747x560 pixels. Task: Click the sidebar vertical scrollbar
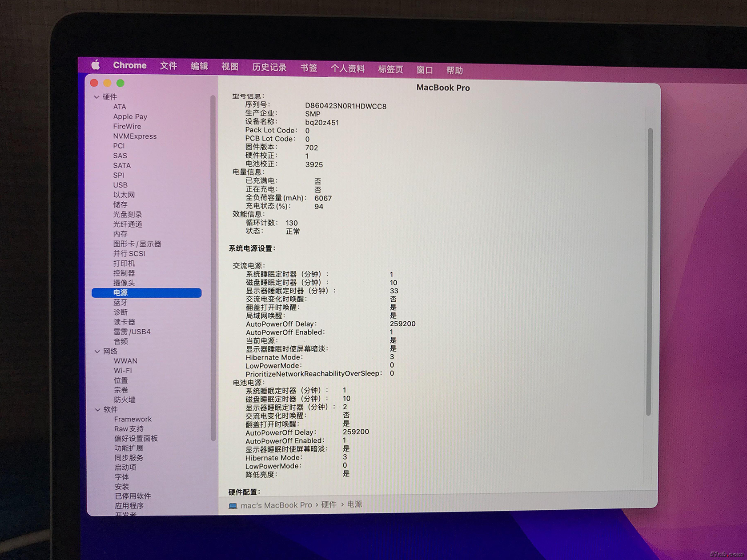coord(213,268)
